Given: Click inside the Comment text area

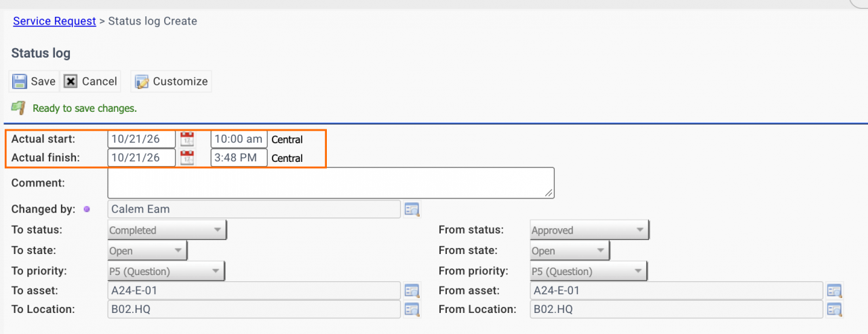Looking at the screenshot, I should click(331, 183).
